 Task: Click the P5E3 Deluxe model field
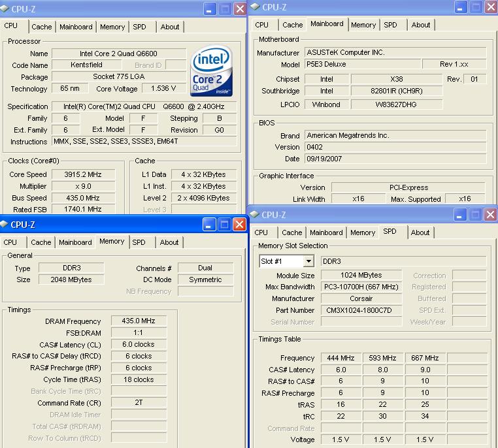363,64
